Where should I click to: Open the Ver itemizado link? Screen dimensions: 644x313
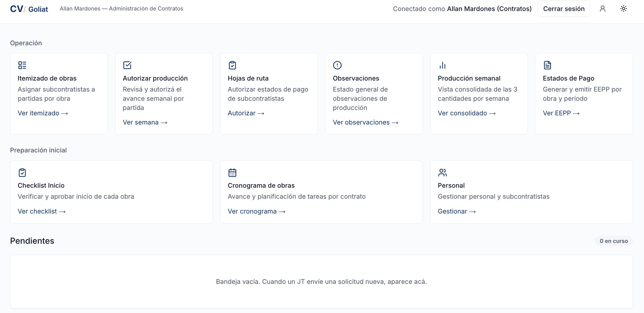click(x=43, y=113)
